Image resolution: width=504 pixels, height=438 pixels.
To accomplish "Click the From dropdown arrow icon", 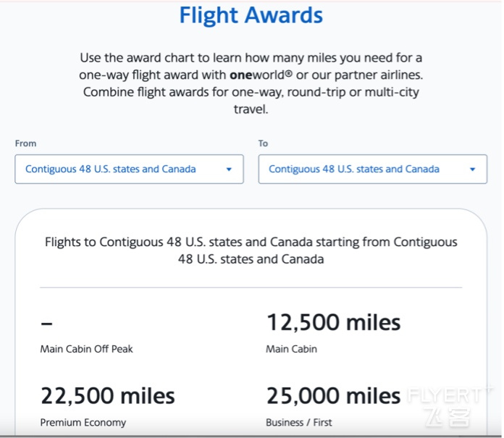I will [x=229, y=169].
